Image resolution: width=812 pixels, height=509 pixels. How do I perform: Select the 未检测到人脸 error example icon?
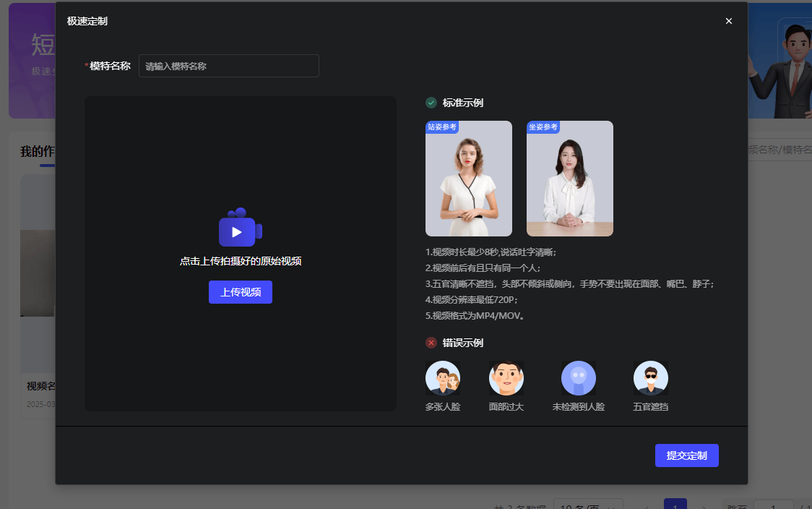pos(579,378)
